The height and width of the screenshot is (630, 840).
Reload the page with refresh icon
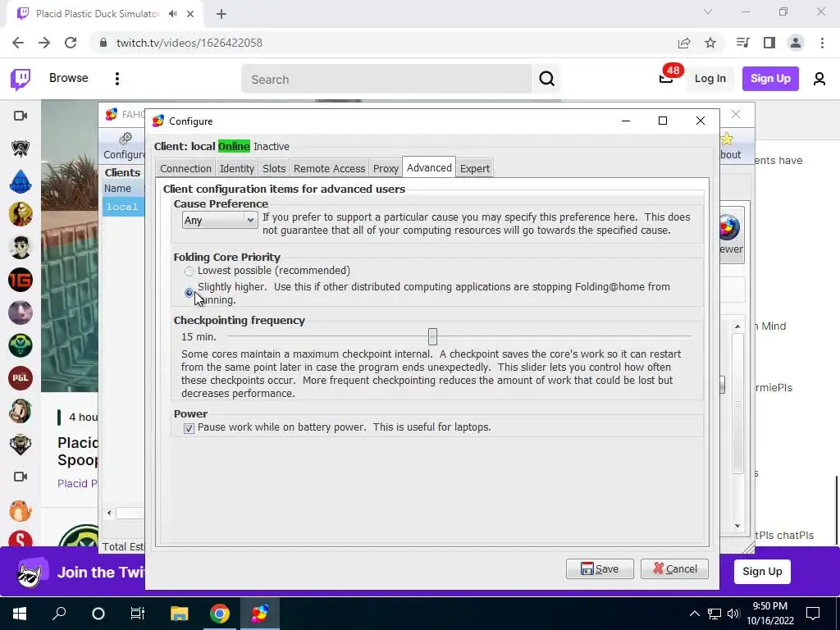click(x=71, y=43)
